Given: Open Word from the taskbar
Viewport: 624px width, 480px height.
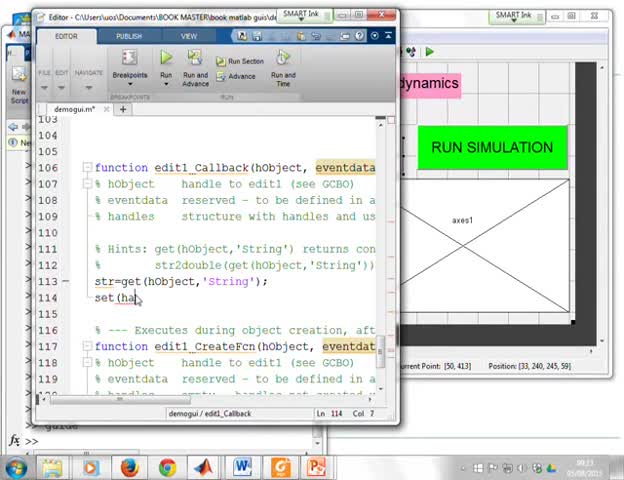Looking at the screenshot, I should pos(242,466).
